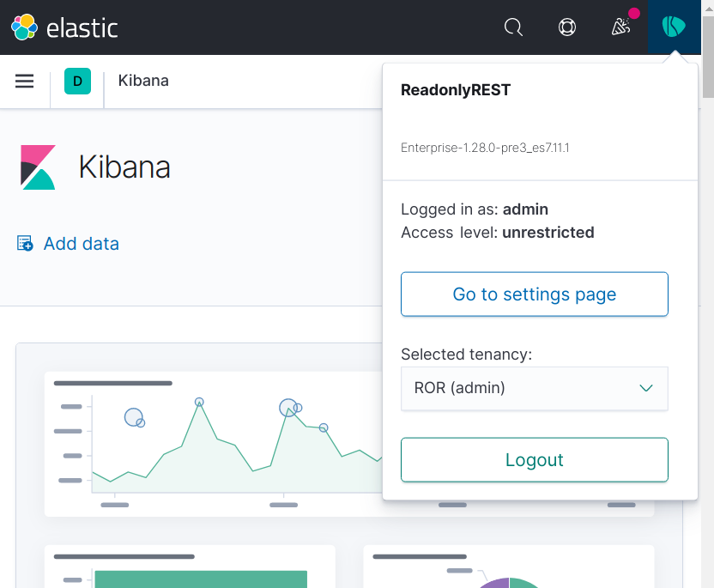Click the Enterprise-1.28.0-pre3_es7.11.1 version text
This screenshot has width=714, height=588.
pyautogui.click(x=485, y=148)
